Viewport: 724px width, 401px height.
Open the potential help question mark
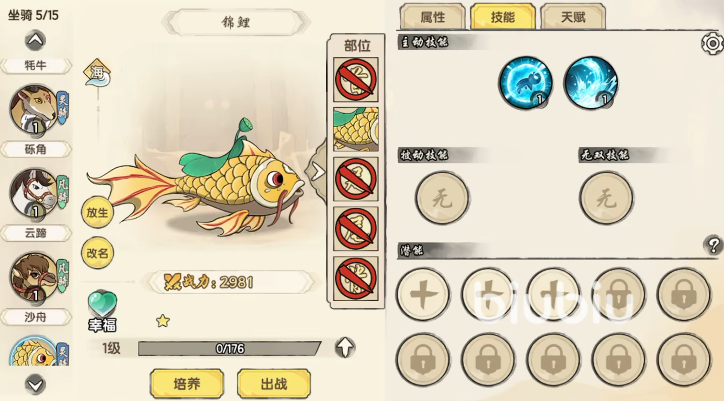(x=713, y=244)
